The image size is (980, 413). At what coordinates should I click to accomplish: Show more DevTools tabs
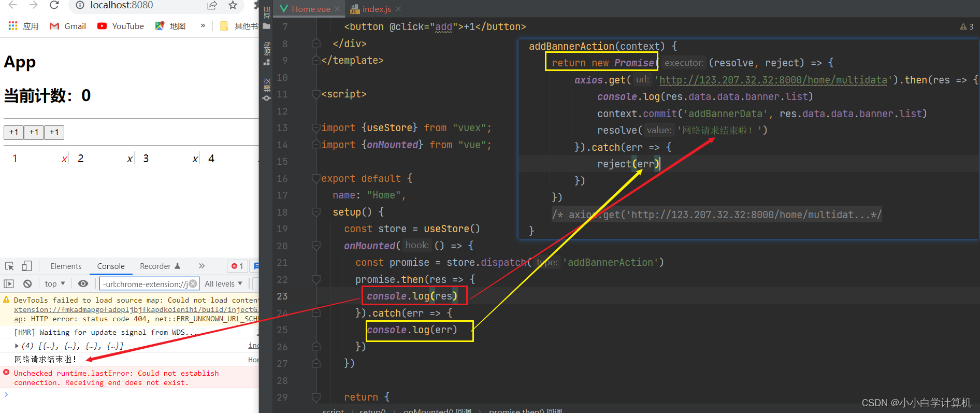coord(201,266)
